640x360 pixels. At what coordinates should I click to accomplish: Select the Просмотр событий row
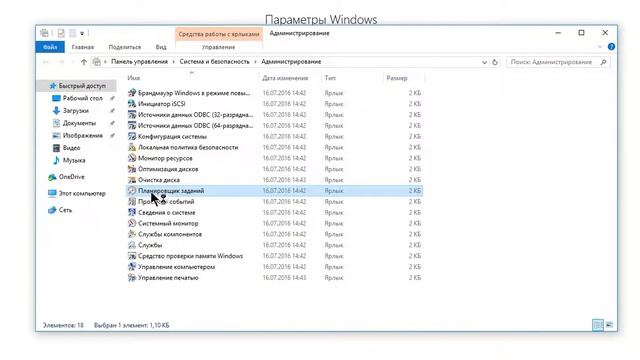tap(274, 202)
